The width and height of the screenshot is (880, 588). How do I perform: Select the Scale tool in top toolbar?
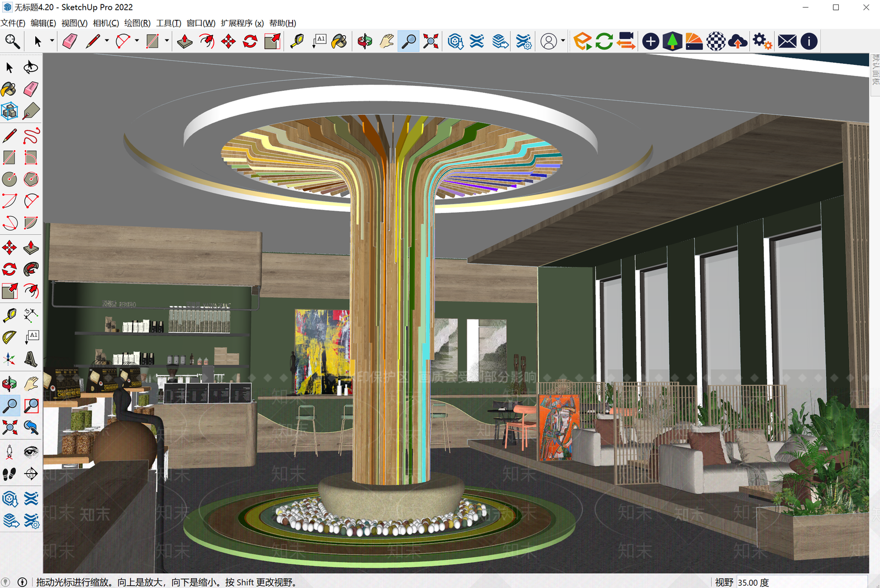click(272, 41)
